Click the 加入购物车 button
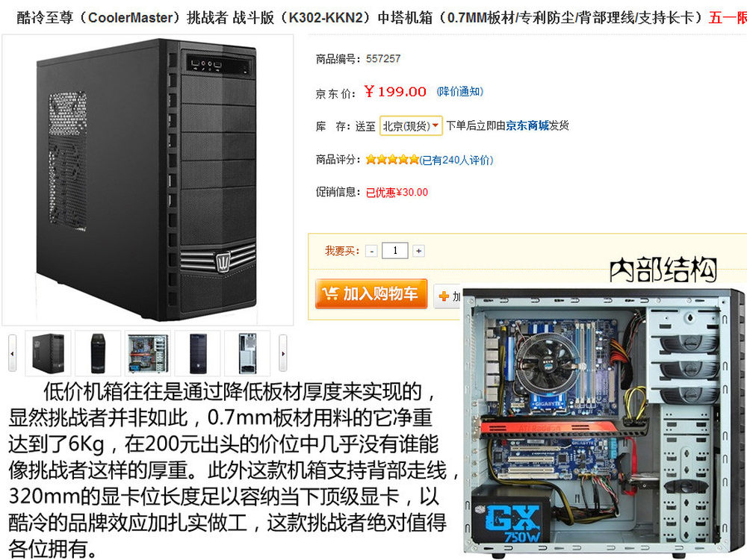747x560 pixels. tap(371, 293)
